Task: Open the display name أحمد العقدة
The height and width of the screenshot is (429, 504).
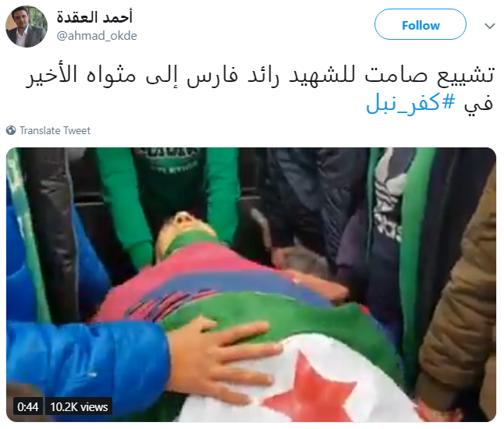Action: pos(94,16)
